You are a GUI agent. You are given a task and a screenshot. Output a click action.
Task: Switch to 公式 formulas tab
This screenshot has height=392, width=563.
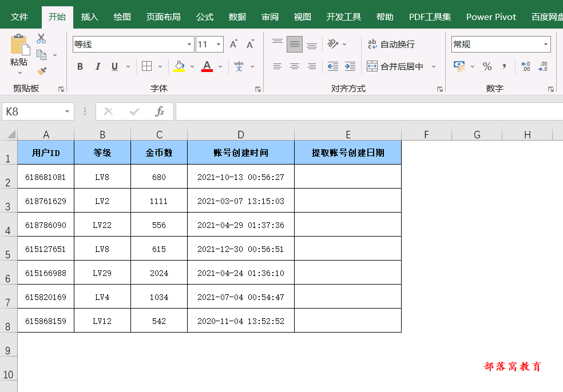pyautogui.click(x=205, y=17)
